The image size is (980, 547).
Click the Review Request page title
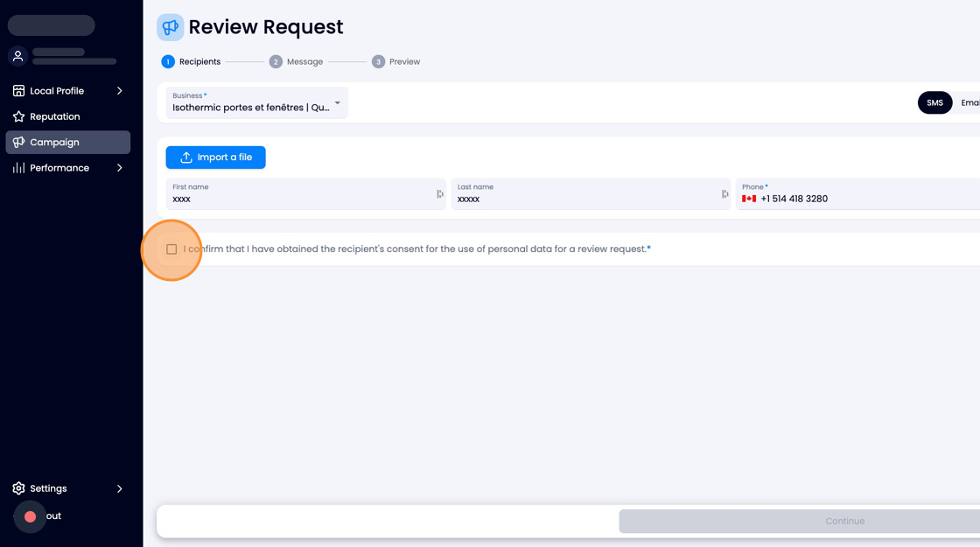(266, 27)
